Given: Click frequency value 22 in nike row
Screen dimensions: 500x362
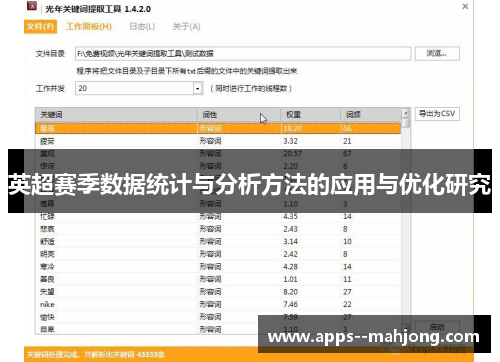Looking at the screenshot, I should point(347,304).
